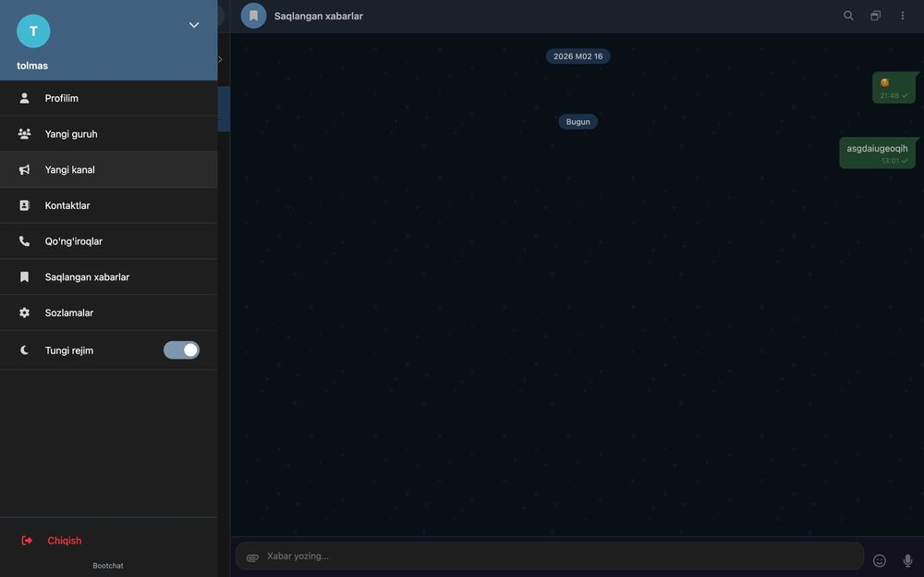Open Saqlangan xabarlar from side menu
Image resolution: width=924 pixels, height=577 pixels.
coord(108,276)
